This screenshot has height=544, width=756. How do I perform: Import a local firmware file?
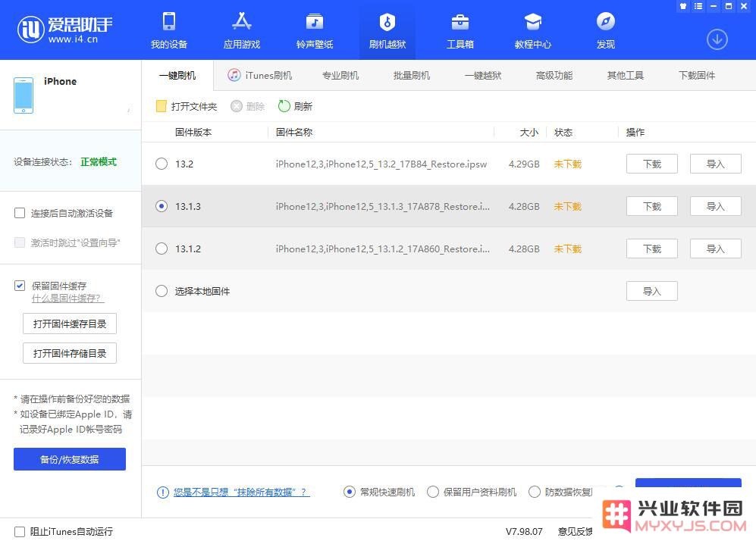pos(652,291)
